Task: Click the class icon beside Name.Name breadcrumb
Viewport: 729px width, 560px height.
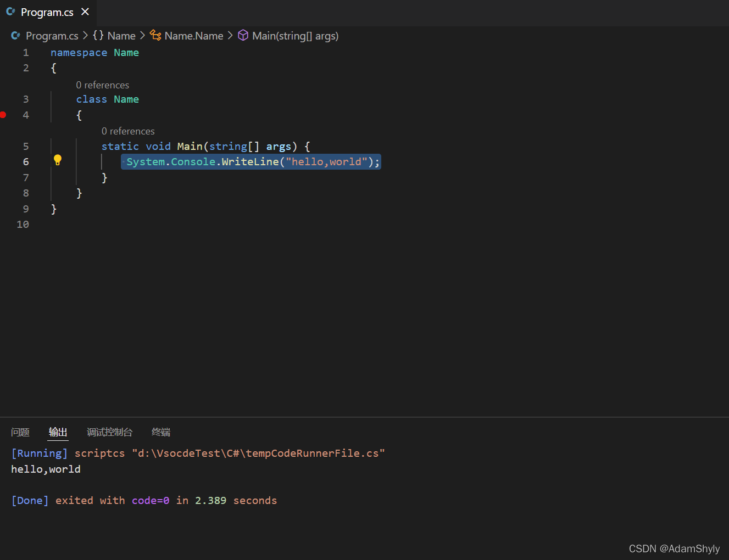Action: point(155,35)
